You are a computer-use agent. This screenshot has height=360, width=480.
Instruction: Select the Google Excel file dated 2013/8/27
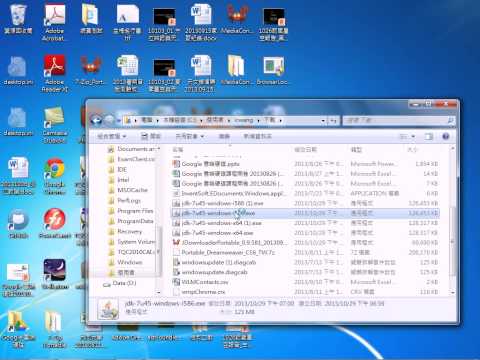(x=305, y=174)
